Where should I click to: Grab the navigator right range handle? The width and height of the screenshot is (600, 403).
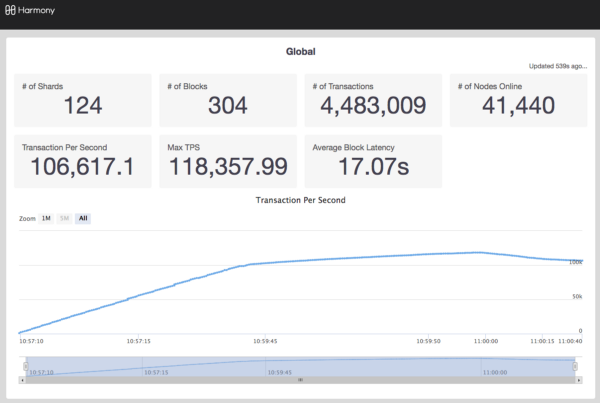pyautogui.click(x=574, y=366)
